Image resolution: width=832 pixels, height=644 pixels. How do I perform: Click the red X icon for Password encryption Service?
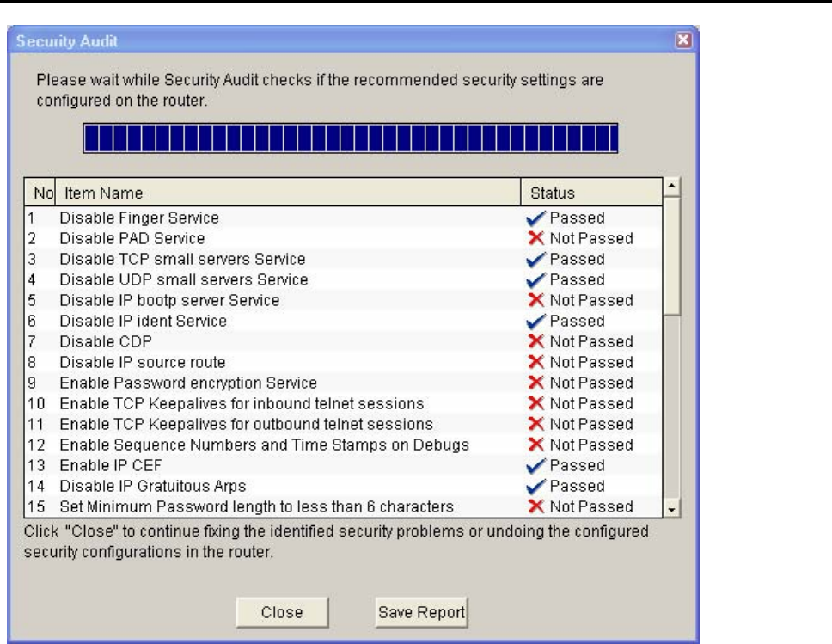pyautogui.click(x=536, y=383)
